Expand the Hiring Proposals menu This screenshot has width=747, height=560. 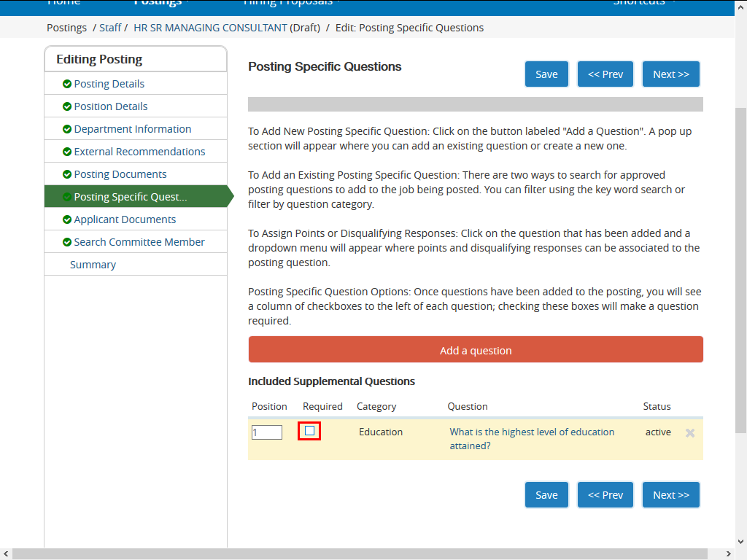(x=291, y=3)
